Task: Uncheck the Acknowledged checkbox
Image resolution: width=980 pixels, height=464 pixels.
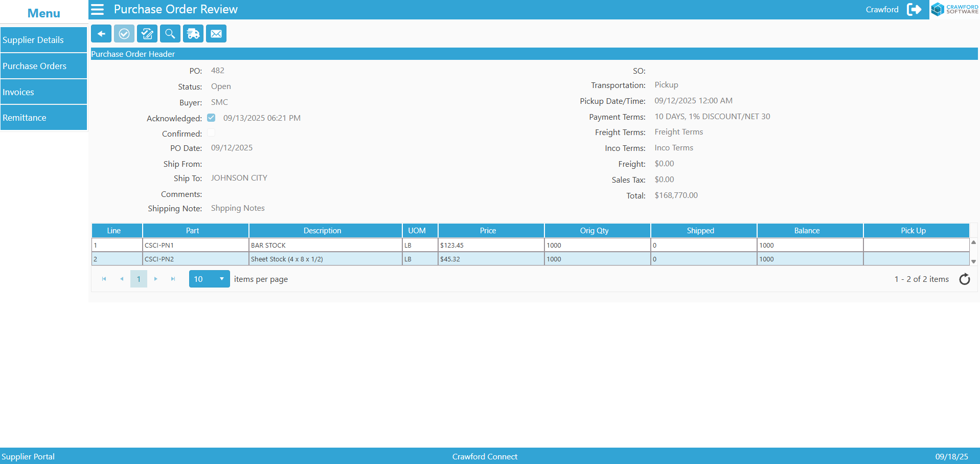Action: (211, 117)
